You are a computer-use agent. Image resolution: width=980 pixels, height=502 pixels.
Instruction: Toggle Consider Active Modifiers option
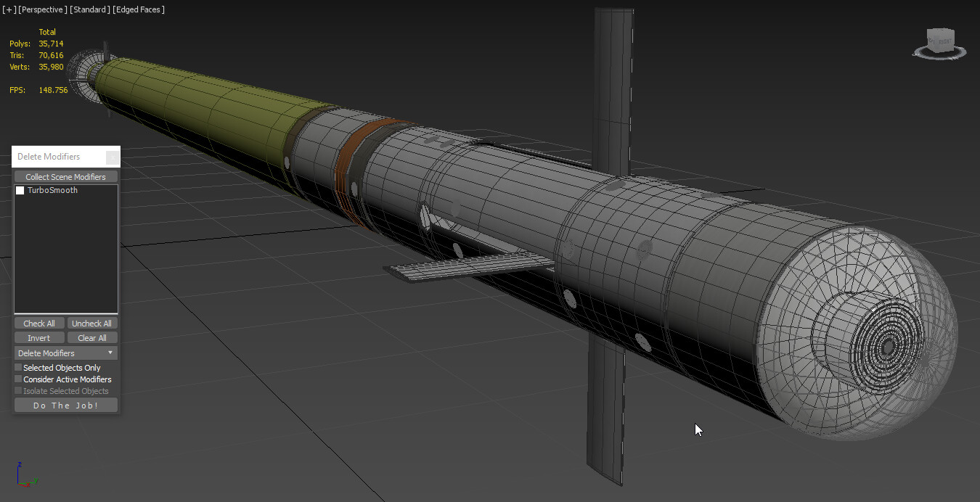(17, 379)
